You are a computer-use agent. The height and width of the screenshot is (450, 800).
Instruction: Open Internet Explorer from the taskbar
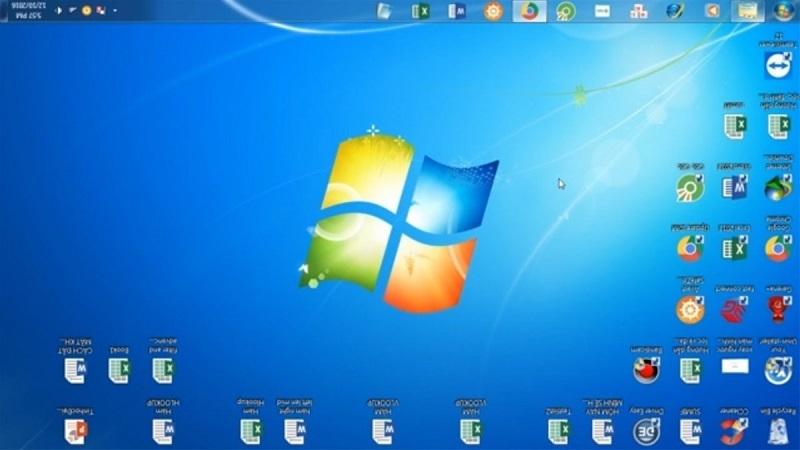pyautogui.click(x=675, y=11)
